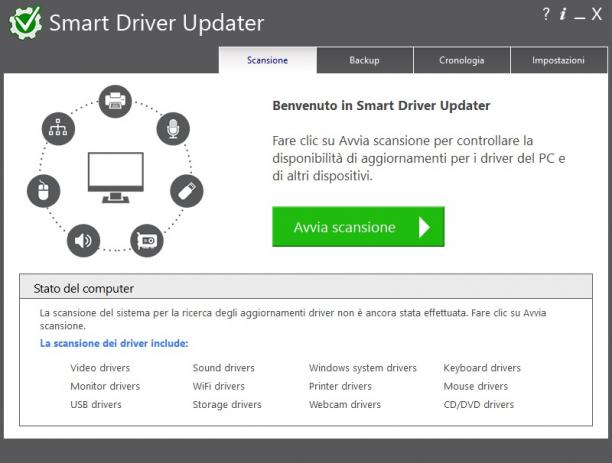Click the microphone device icon
612x463 pixels.
[173, 129]
